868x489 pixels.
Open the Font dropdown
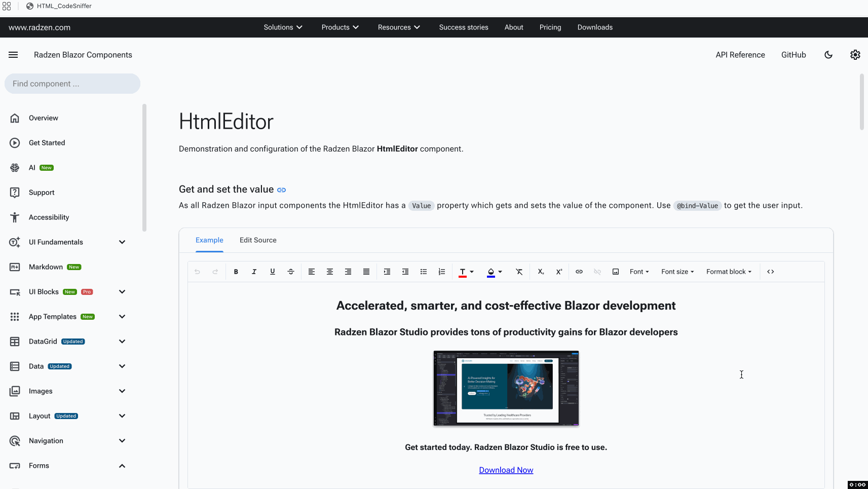pos(639,272)
